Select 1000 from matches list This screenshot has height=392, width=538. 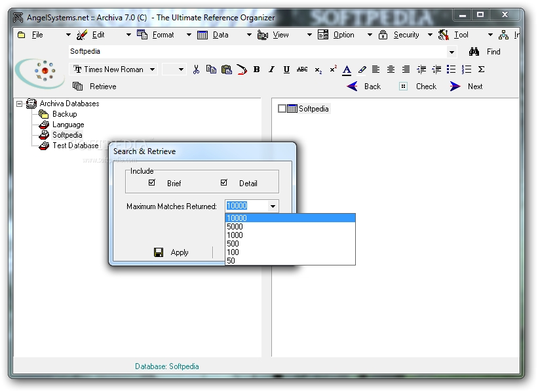pyautogui.click(x=290, y=235)
